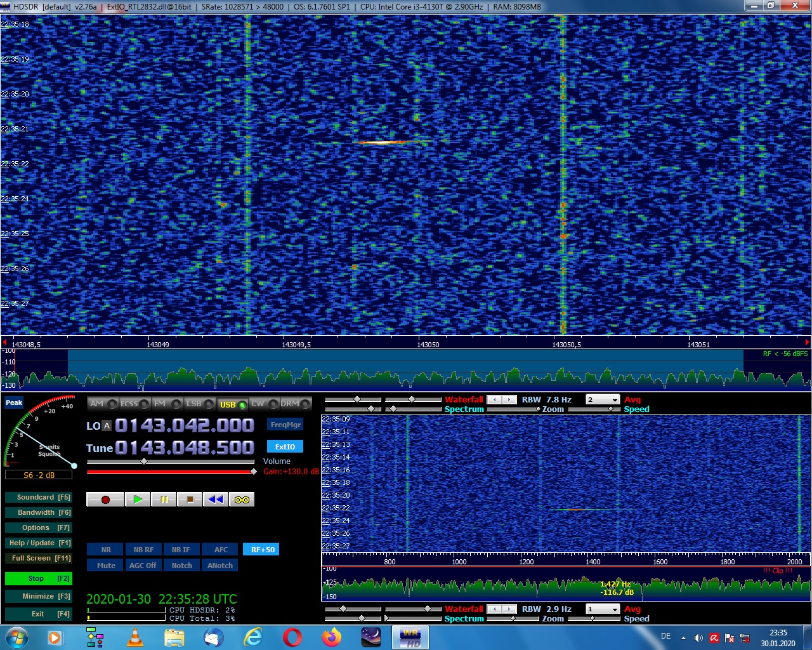Open the upper Avg value dropdown
Screen dimensions: 812x650
(x=603, y=400)
